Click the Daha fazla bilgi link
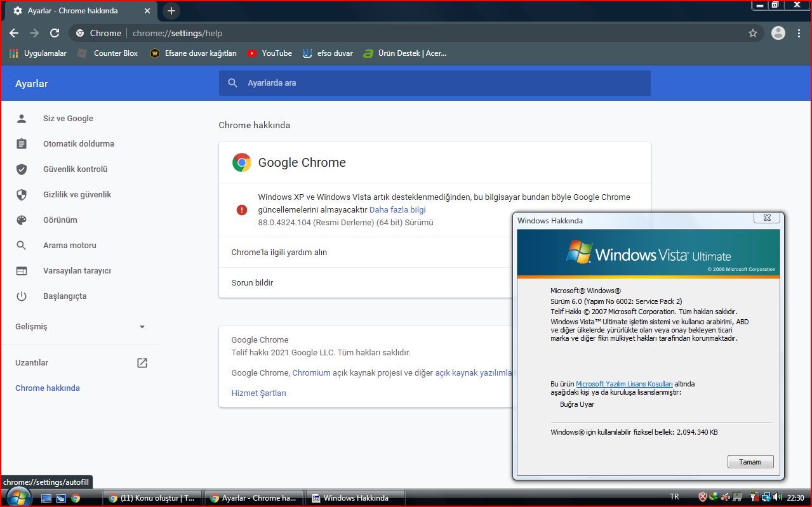Viewport: 812px width, 507px height. point(397,210)
